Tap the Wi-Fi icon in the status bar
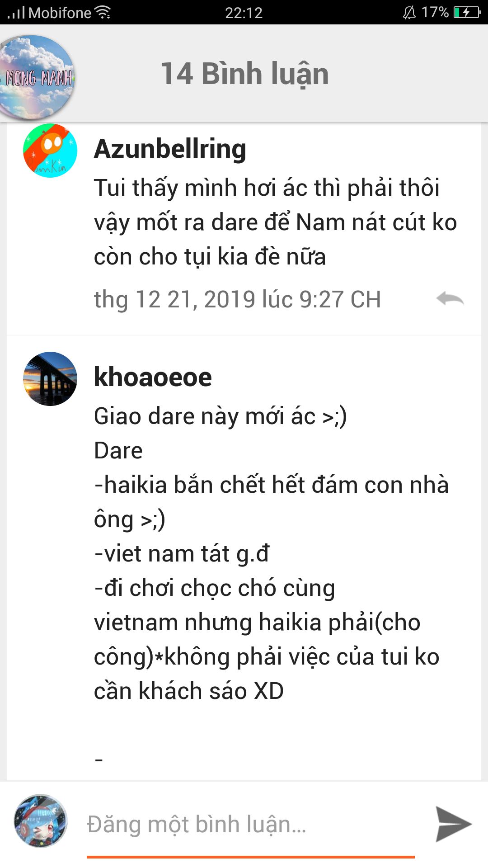Screen dimensions: 488x868 (x=104, y=12)
